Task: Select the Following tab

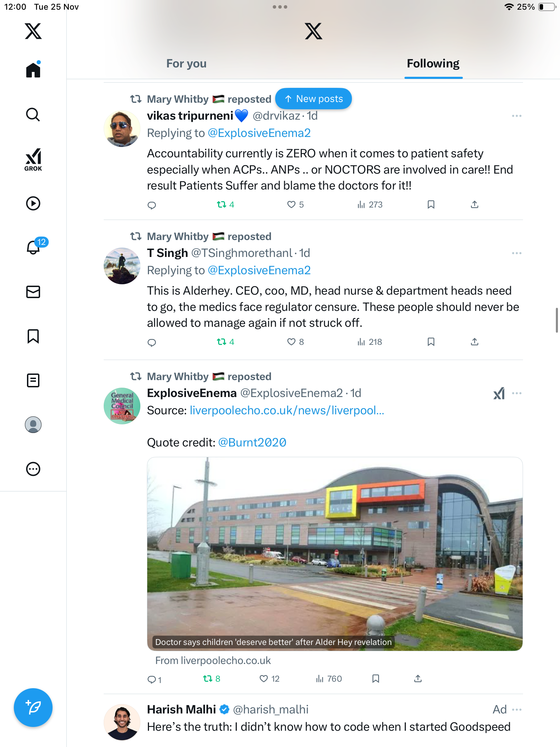Action: pyautogui.click(x=433, y=64)
